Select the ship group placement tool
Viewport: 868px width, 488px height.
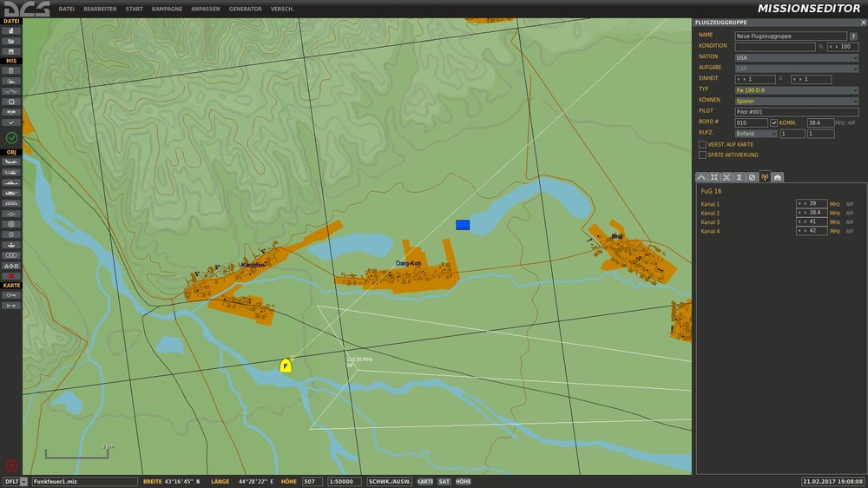click(x=11, y=183)
